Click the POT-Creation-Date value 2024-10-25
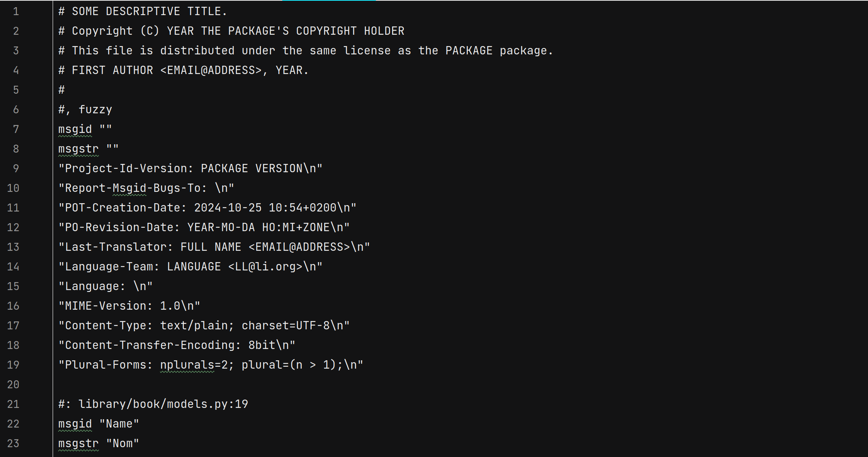This screenshot has width=868, height=457. tap(228, 208)
